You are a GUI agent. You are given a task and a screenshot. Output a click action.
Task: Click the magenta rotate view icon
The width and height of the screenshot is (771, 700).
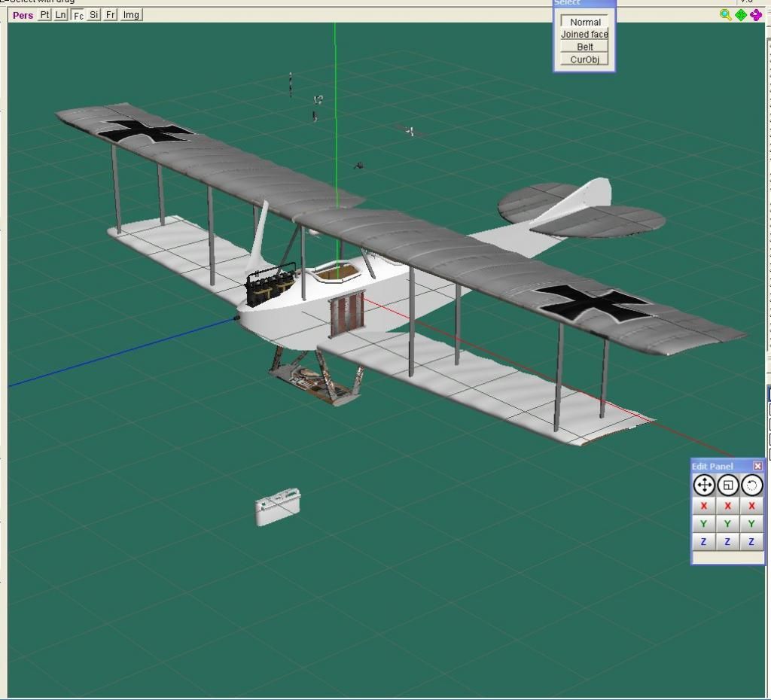(756, 15)
